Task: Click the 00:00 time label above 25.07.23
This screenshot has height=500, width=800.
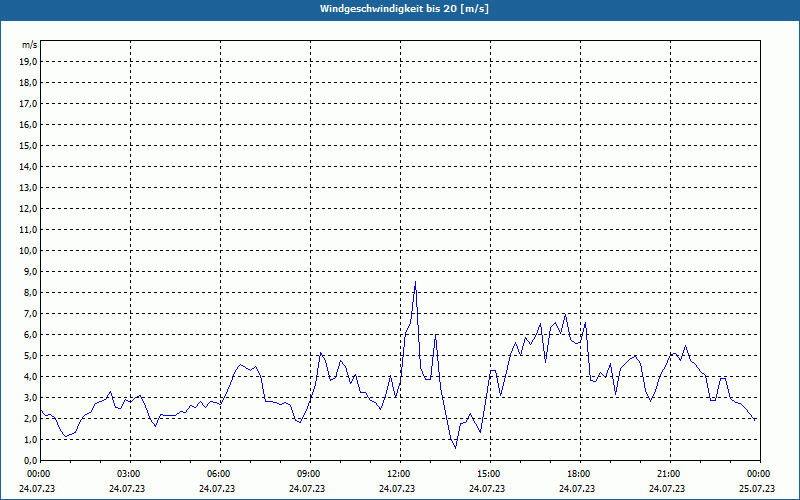Action: (x=758, y=474)
